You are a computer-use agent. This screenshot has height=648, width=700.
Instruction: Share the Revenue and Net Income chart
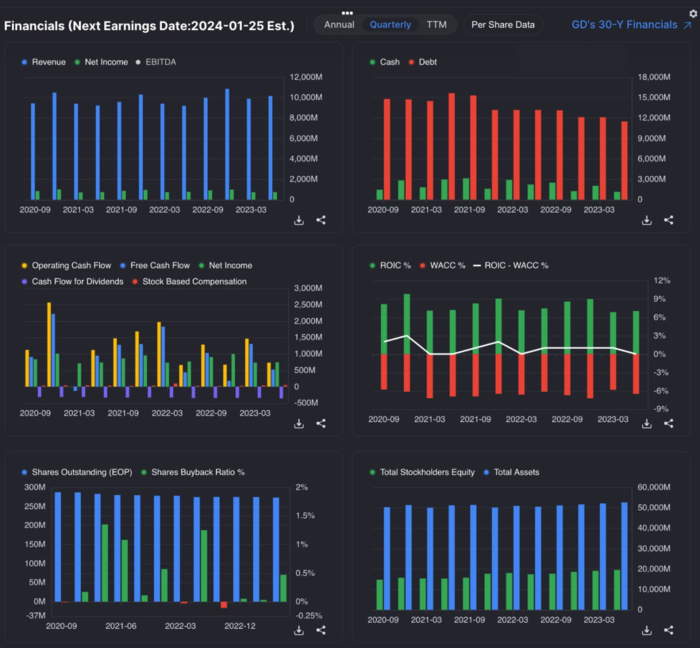tap(321, 220)
